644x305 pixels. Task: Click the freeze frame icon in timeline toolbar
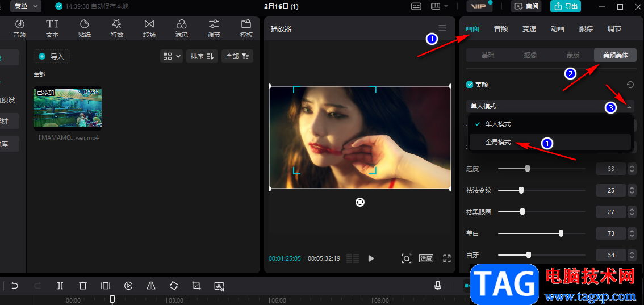click(x=106, y=286)
